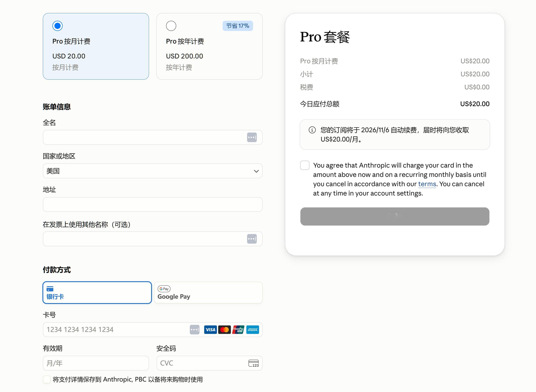The width and height of the screenshot is (536, 392).
Task: Click the American Express logo
Action: click(253, 330)
